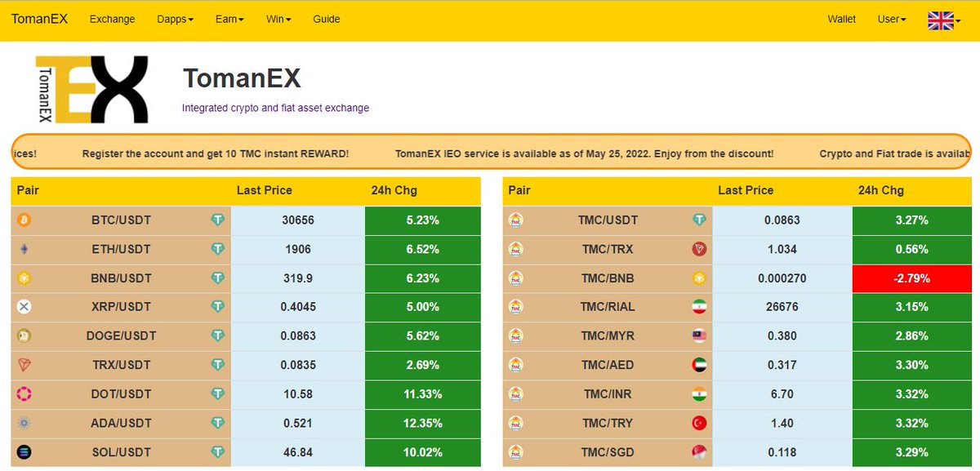Viewport: 980px width, 471px height.
Task: Click the TomanEX logo image
Action: point(92,89)
